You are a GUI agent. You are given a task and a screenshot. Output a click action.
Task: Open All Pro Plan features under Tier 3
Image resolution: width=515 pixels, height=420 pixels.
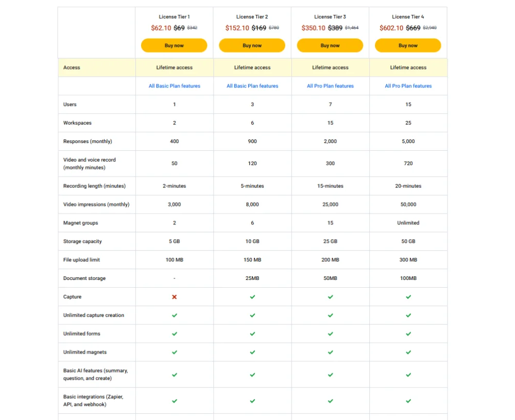[331, 86]
